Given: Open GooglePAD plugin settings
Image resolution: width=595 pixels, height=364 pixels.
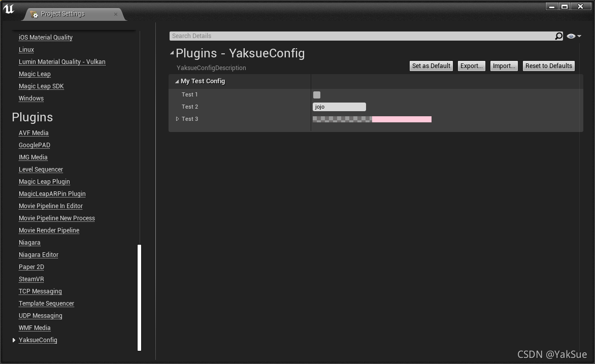Looking at the screenshot, I should [35, 145].
